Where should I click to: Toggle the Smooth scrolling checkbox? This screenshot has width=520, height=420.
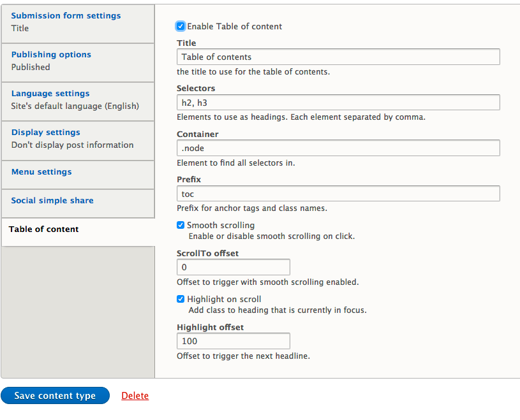181,225
